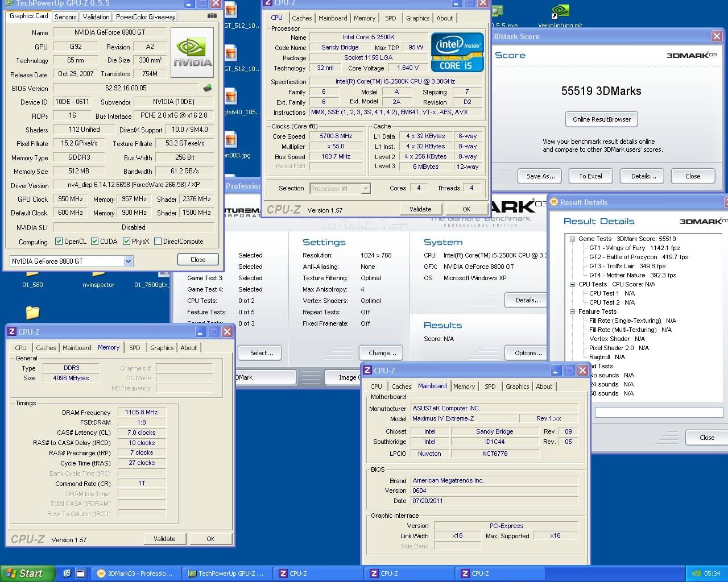Image resolution: width=728 pixels, height=582 pixels.
Task: Switch to Caches tab in top CPU-Z window
Action: coord(302,18)
